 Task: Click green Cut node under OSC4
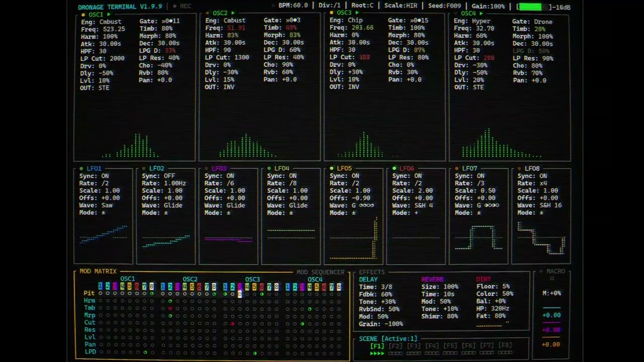[x=302, y=323]
